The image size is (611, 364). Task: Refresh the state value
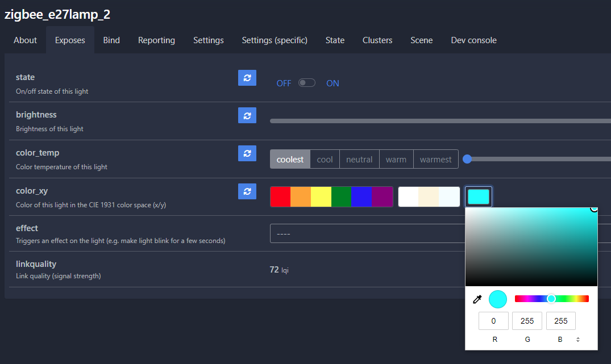247,77
